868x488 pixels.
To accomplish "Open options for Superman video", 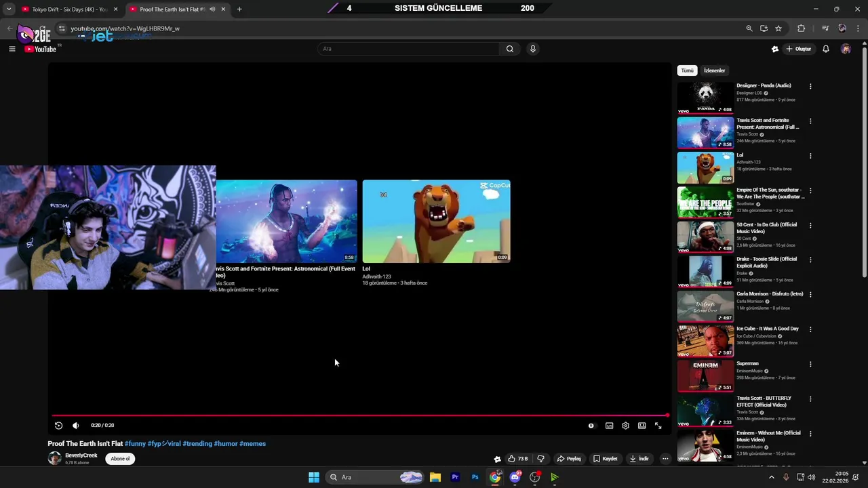I will (x=810, y=365).
